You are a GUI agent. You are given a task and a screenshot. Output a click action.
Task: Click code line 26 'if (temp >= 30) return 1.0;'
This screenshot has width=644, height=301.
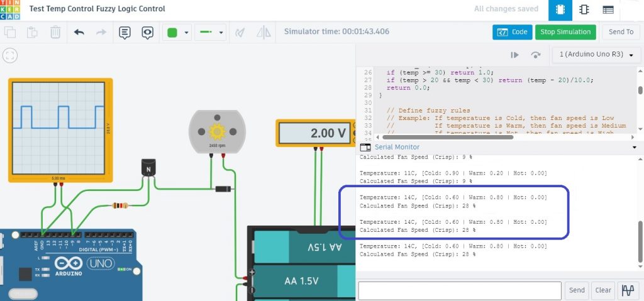[x=440, y=72]
